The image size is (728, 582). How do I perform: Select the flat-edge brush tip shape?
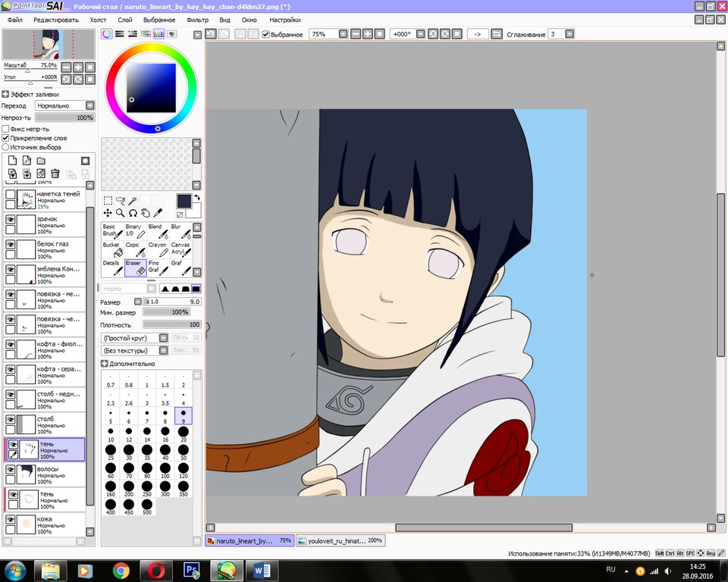[x=196, y=289]
